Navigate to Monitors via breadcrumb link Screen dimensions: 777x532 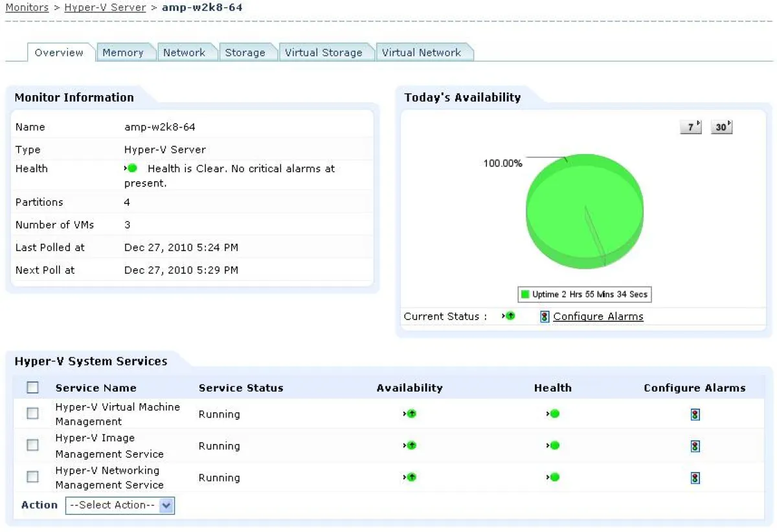(x=27, y=7)
